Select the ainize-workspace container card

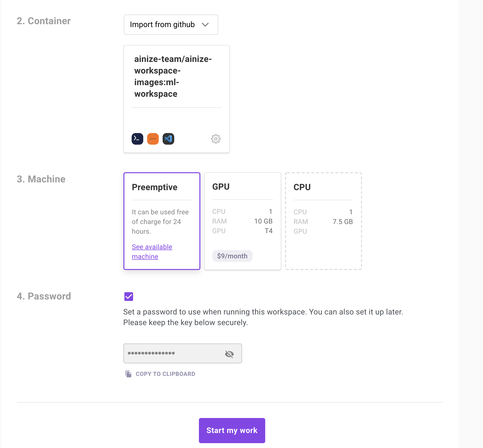point(176,98)
